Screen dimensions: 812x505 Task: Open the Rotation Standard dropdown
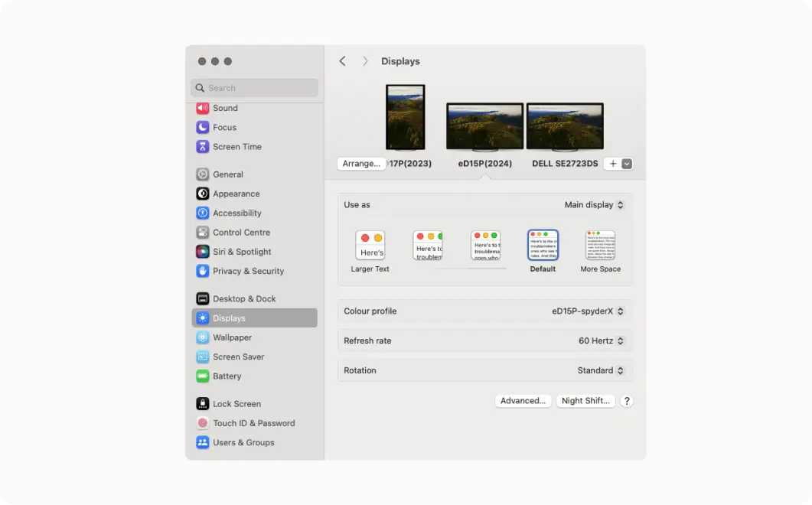[601, 370]
